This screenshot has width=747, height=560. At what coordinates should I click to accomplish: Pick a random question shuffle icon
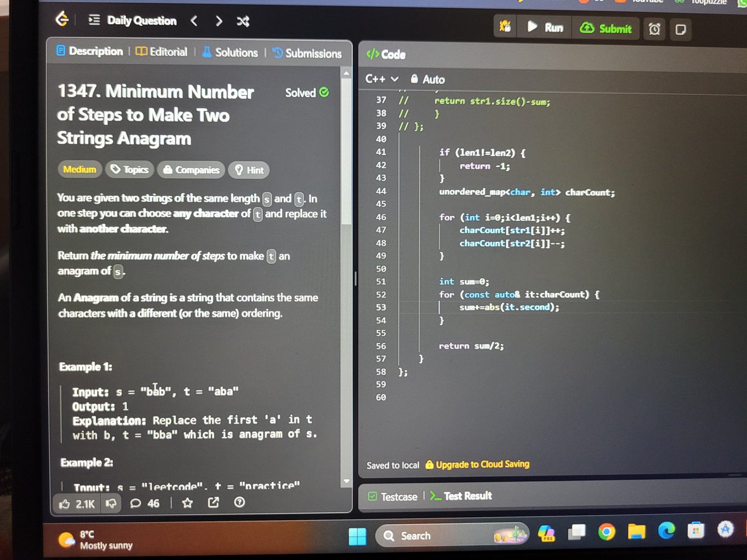coord(243,22)
